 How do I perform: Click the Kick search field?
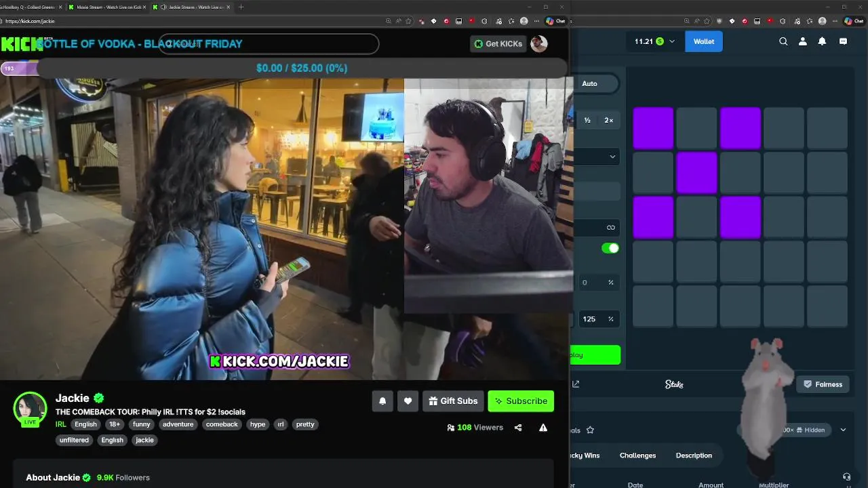[269, 44]
